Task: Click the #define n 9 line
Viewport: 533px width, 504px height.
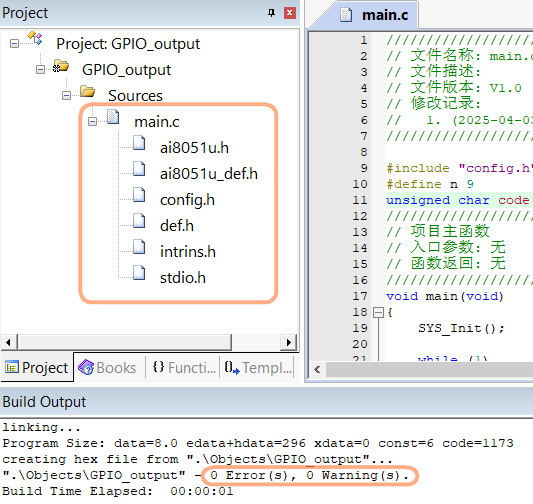Action: (x=430, y=185)
